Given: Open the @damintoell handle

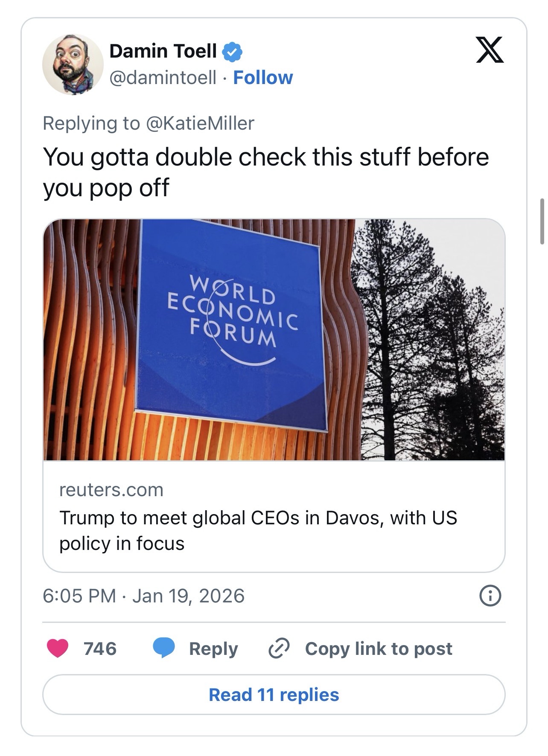Looking at the screenshot, I should point(163,78).
